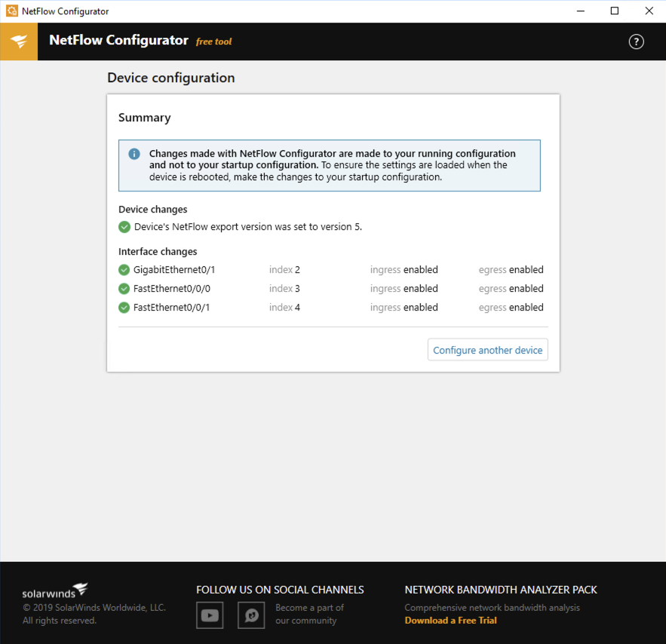666x644 pixels.
Task: Click the green check beside export version message
Action: (x=124, y=227)
